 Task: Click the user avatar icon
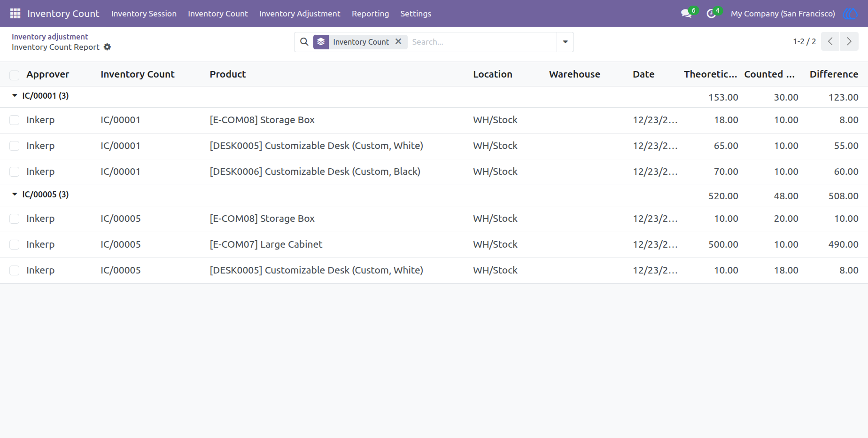(850, 14)
